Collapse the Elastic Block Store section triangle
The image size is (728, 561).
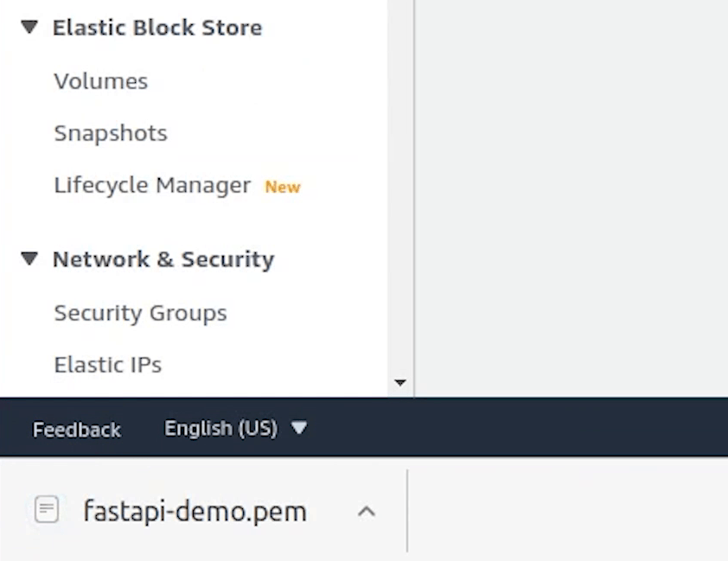click(x=30, y=27)
